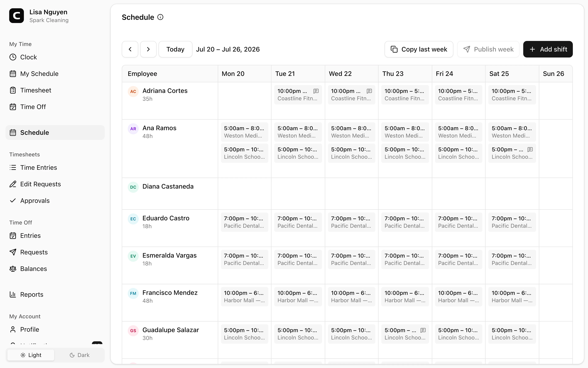Open Eduardo Castro Monday Pacific Dental shift
Viewport: 588px width, 368px height.
pos(244,222)
